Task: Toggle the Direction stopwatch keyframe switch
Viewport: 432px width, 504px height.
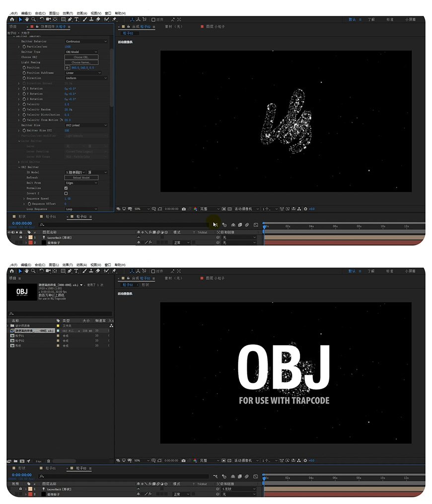Action: tap(23, 78)
